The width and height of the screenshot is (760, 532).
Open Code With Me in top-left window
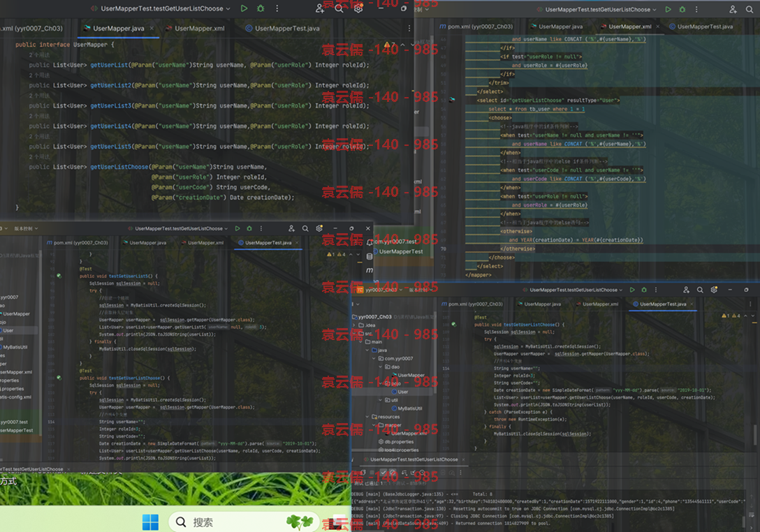click(x=320, y=8)
